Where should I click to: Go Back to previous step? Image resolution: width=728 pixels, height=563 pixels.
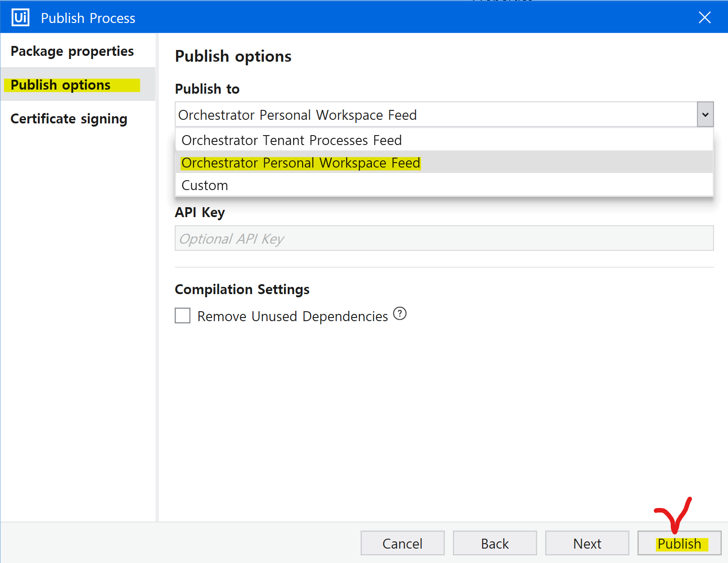[x=495, y=543]
